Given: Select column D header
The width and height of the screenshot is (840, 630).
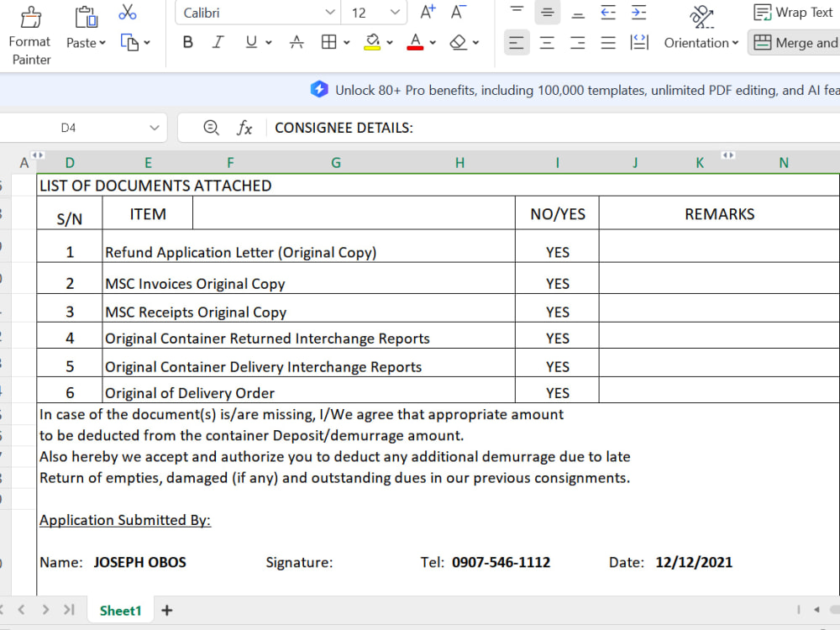Looking at the screenshot, I should (x=70, y=162).
